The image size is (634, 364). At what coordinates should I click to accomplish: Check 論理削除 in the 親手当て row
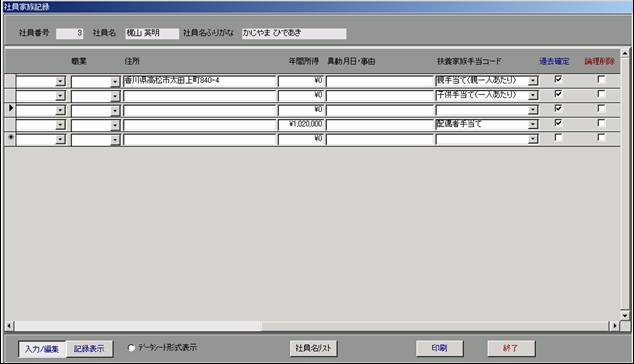601,79
